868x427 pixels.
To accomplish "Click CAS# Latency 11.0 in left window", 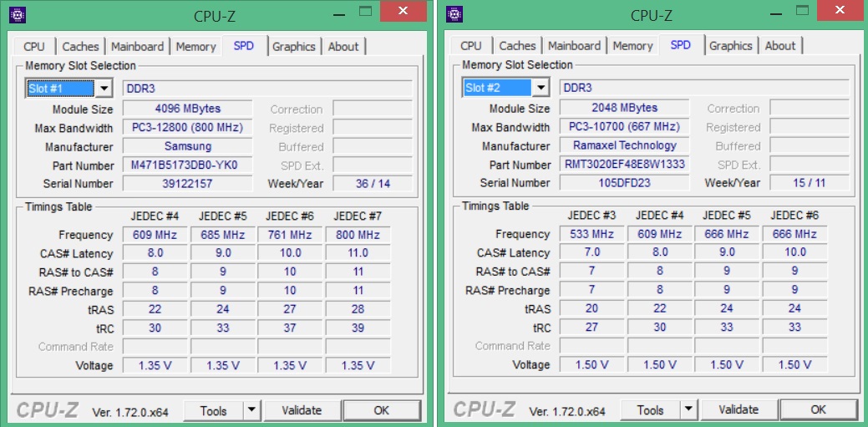I will 358,253.
